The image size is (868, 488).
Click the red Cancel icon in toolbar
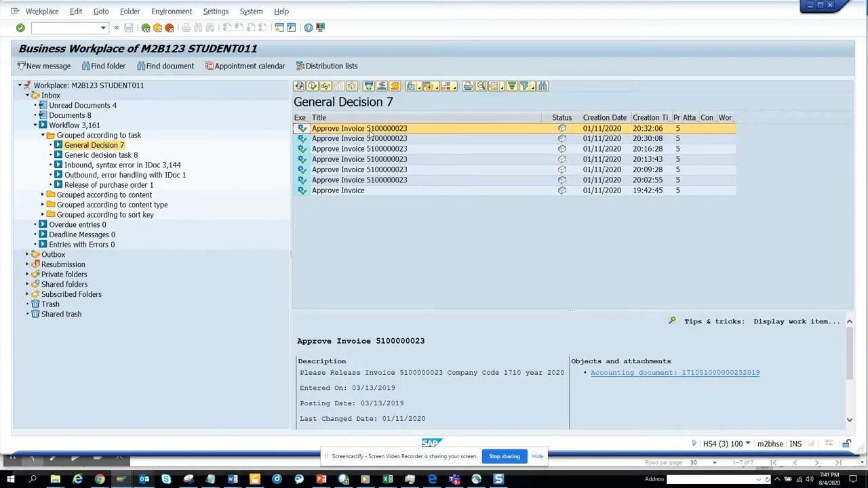click(x=170, y=28)
